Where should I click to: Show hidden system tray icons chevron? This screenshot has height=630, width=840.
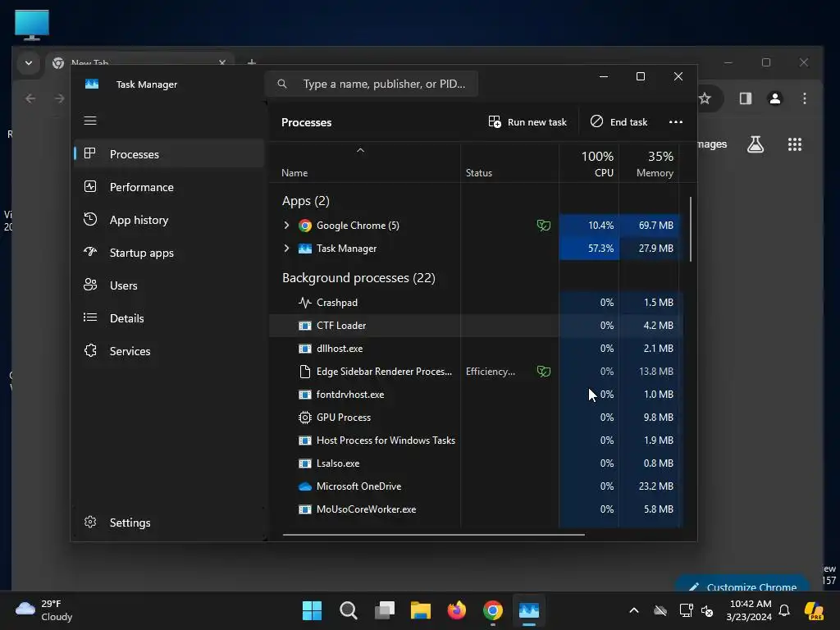(x=634, y=610)
